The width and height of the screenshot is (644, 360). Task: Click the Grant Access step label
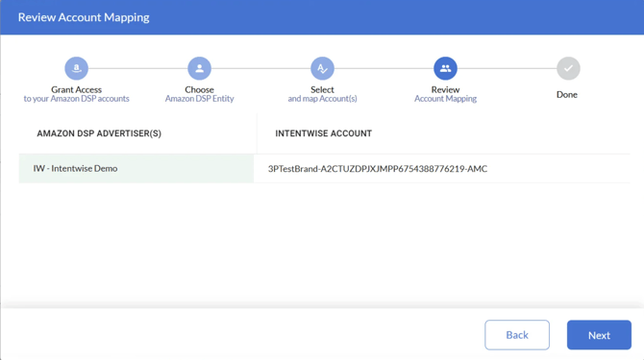[76, 89]
